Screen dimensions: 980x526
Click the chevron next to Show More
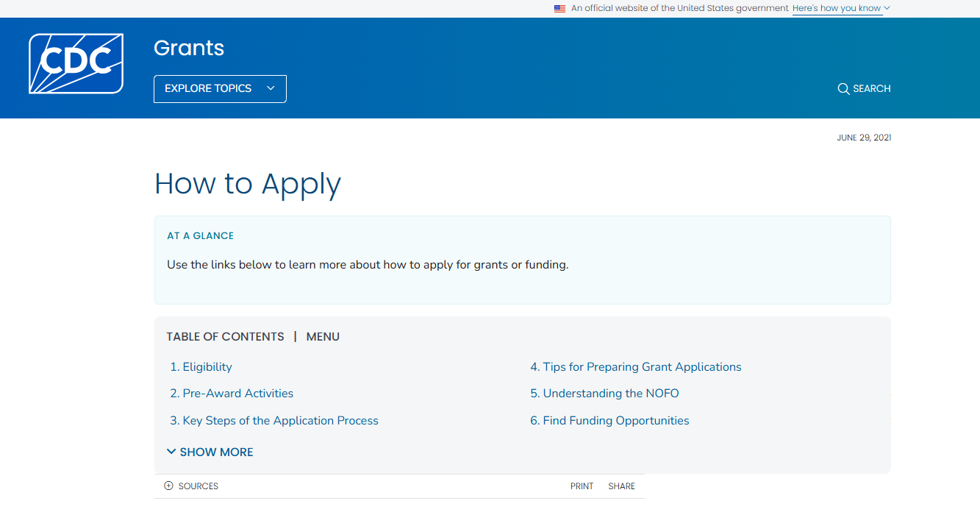pos(171,451)
